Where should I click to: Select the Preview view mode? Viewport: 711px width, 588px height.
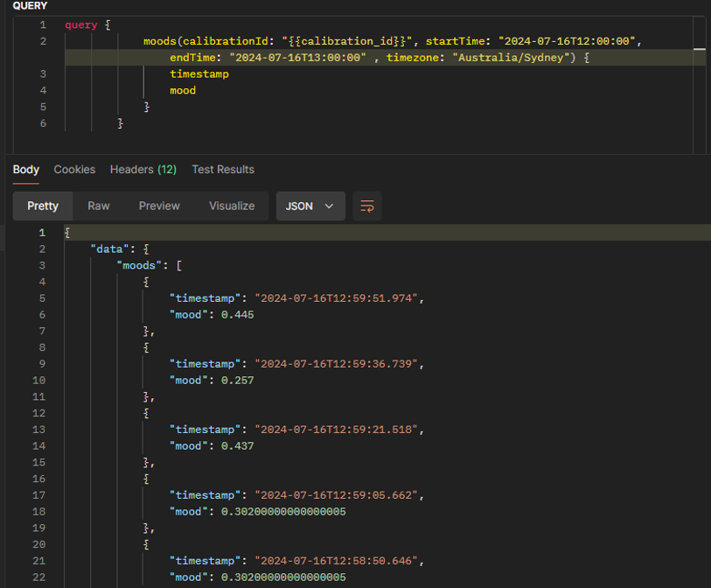(x=159, y=206)
